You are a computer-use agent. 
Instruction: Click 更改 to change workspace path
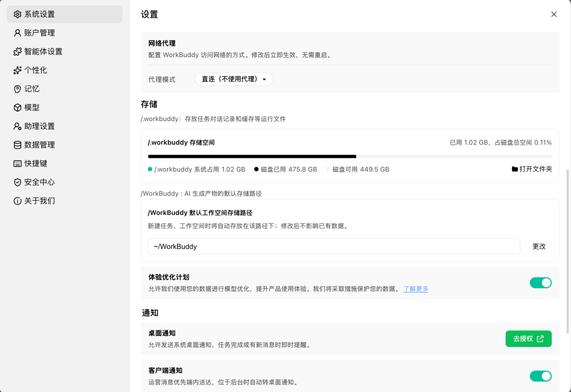[539, 246]
